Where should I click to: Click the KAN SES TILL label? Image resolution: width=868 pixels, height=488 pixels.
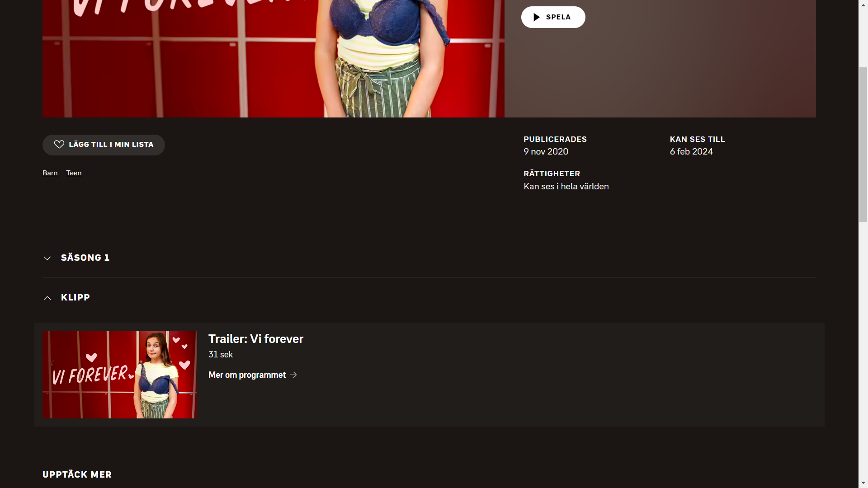click(x=697, y=139)
